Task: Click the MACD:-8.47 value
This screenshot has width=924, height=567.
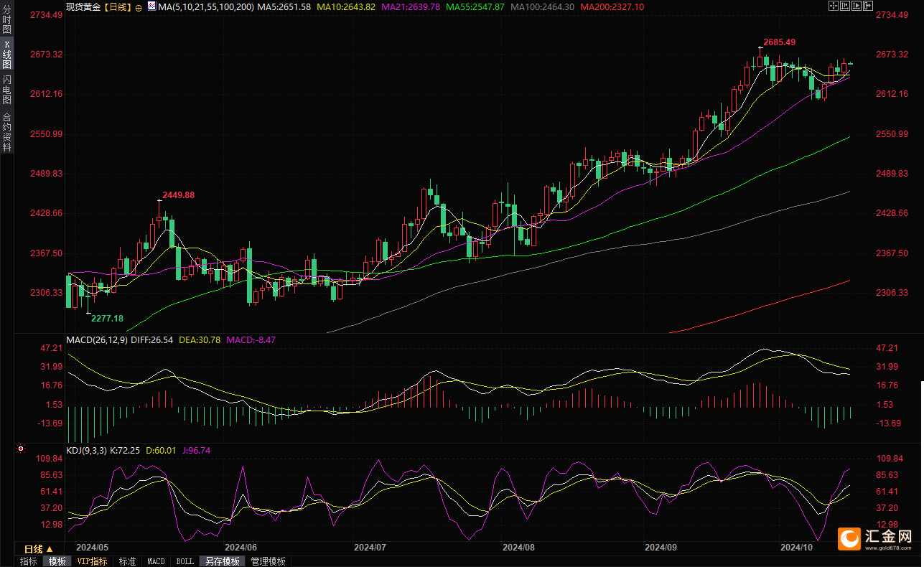Action: point(251,339)
